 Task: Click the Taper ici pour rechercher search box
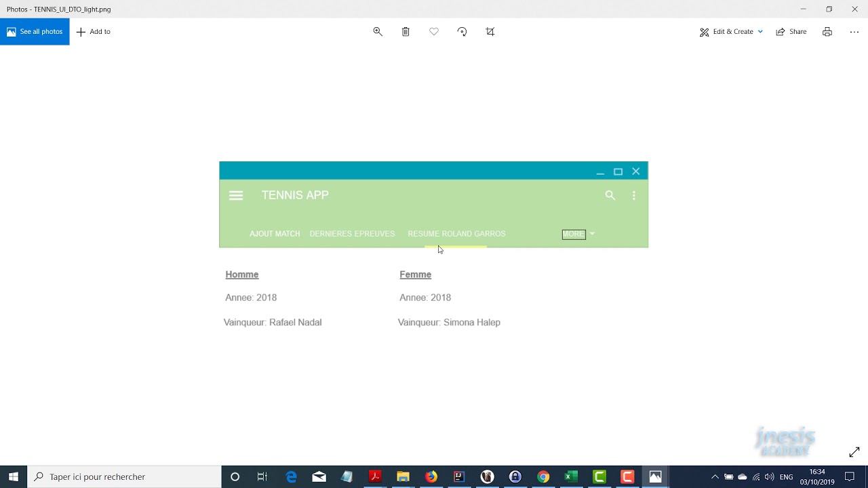tap(124, 477)
